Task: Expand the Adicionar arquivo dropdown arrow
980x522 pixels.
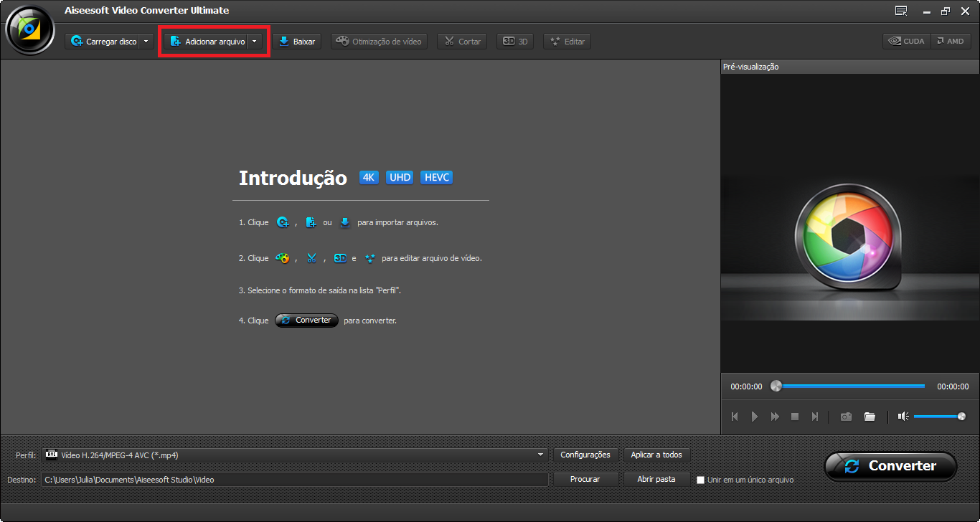Action: [255, 41]
